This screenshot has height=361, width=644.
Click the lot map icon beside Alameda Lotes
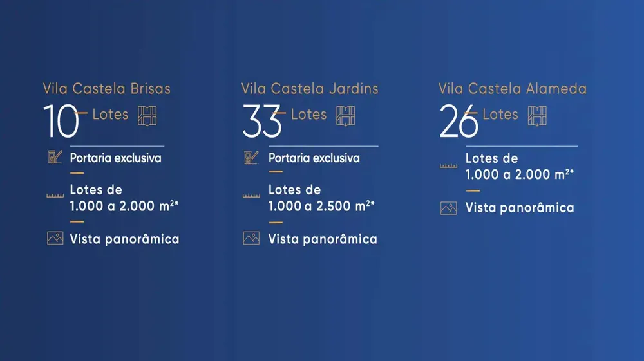click(537, 116)
